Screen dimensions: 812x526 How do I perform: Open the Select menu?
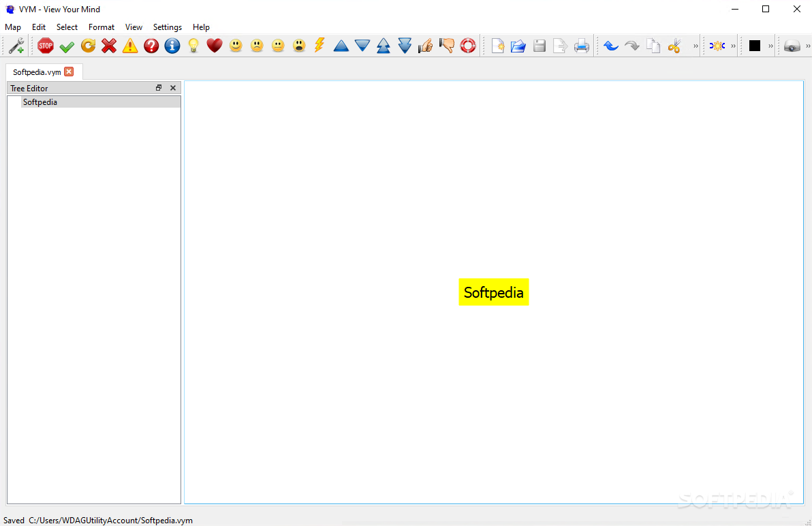pyautogui.click(x=67, y=27)
